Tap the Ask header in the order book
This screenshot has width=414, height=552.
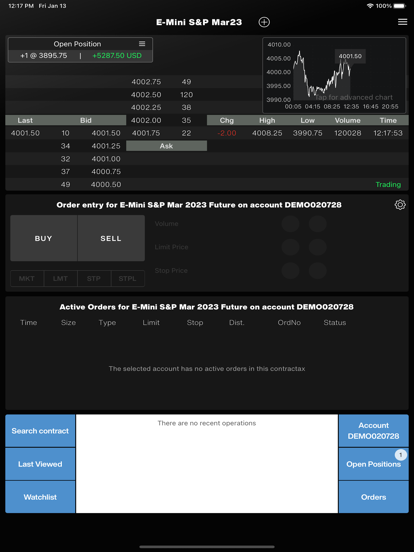pos(167,146)
